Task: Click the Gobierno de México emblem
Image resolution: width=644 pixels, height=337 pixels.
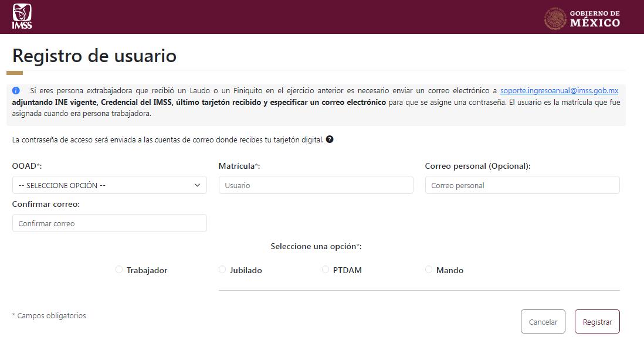Action: click(x=555, y=18)
